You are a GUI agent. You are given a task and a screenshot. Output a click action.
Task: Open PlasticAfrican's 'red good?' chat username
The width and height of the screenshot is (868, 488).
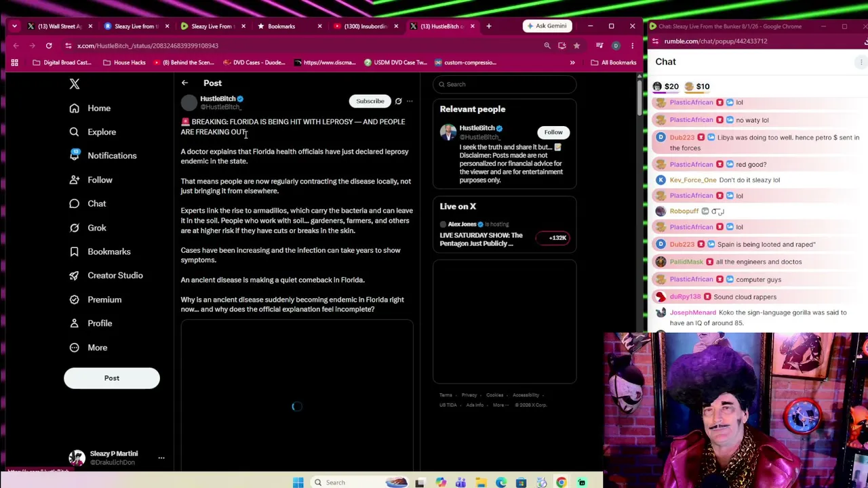point(691,165)
